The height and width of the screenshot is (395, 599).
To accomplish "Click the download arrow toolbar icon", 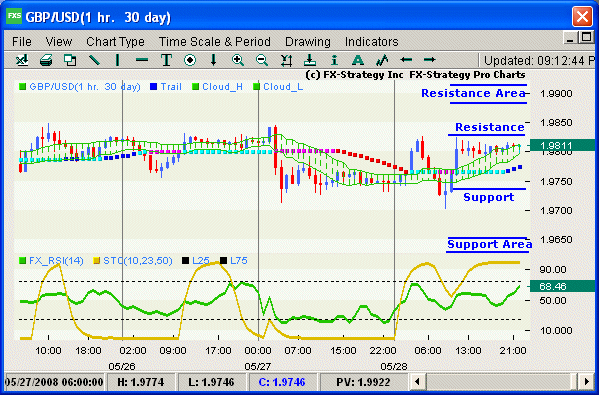I will [x=310, y=60].
